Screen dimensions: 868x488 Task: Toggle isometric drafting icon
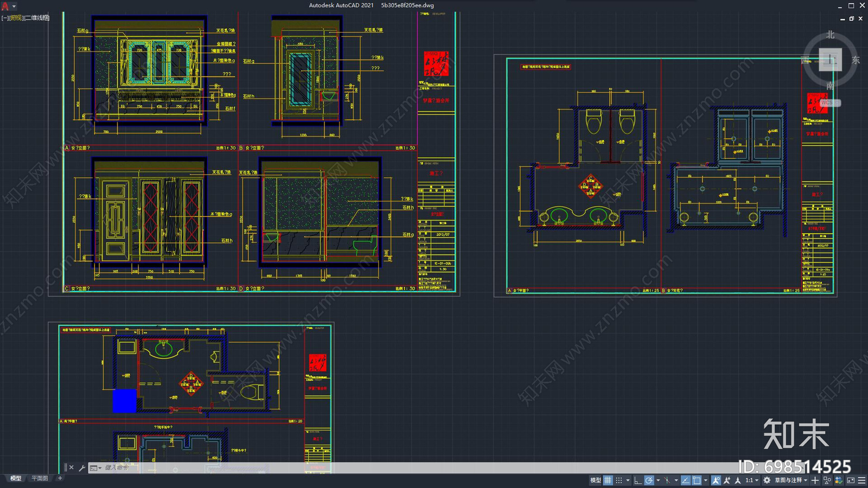[667, 480]
